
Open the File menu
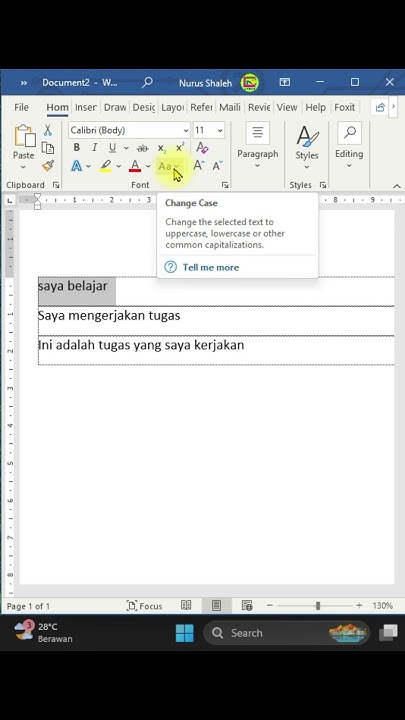click(x=21, y=107)
